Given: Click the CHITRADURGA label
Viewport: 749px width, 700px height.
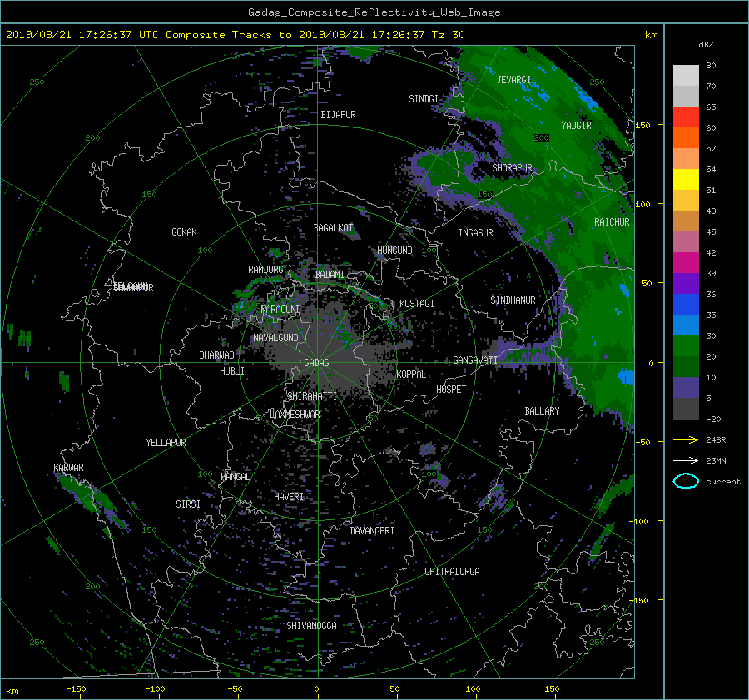Looking at the screenshot, I should pyautogui.click(x=452, y=572).
